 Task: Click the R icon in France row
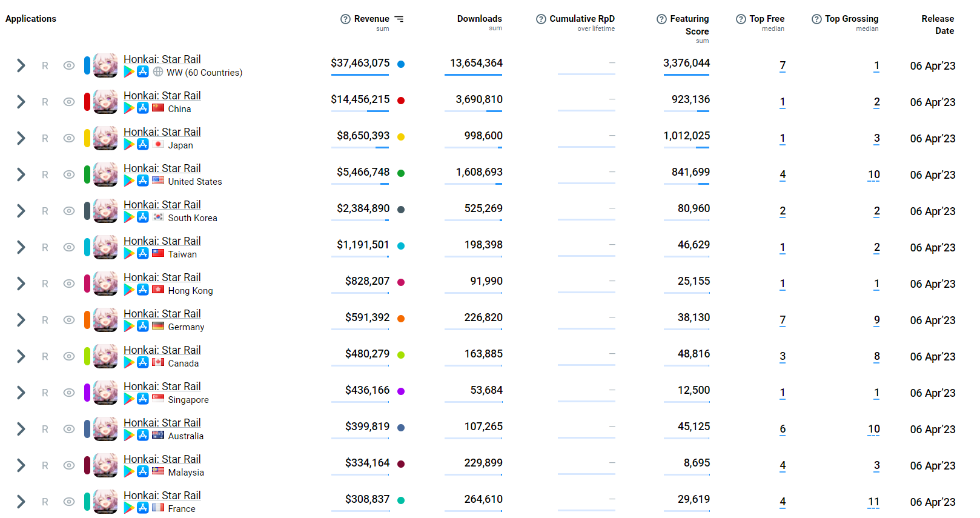point(45,502)
